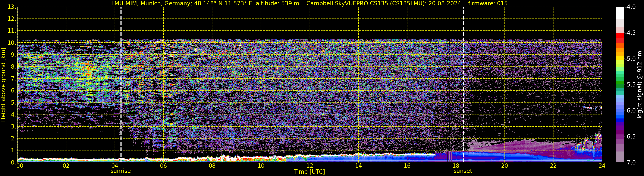Click the time axis tick label '20'
The image size is (644, 176).
click(x=505, y=166)
